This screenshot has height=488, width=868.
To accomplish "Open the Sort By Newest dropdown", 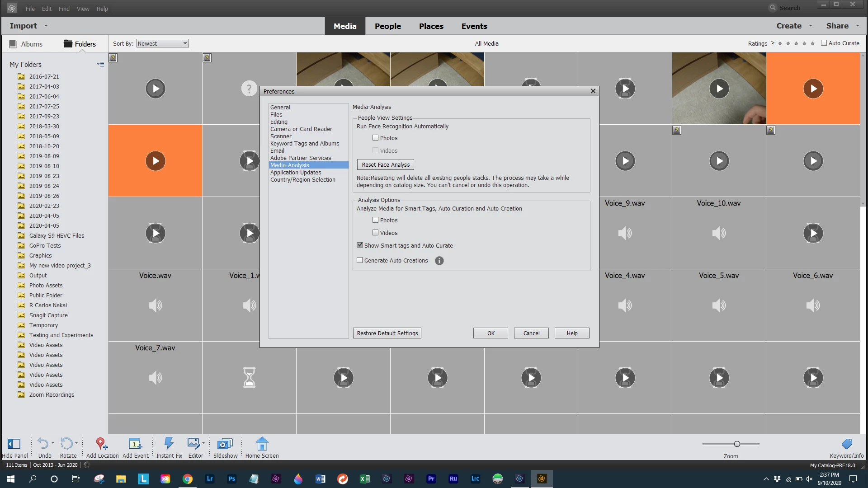I will pyautogui.click(x=162, y=43).
